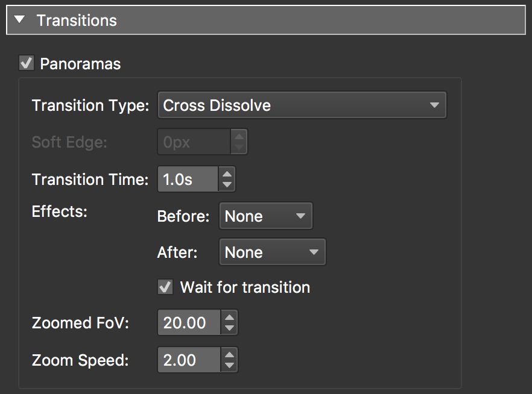Viewport: 532px width, 394px height.
Task: Click the Transition Time input field
Action: pyautogui.click(x=187, y=178)
